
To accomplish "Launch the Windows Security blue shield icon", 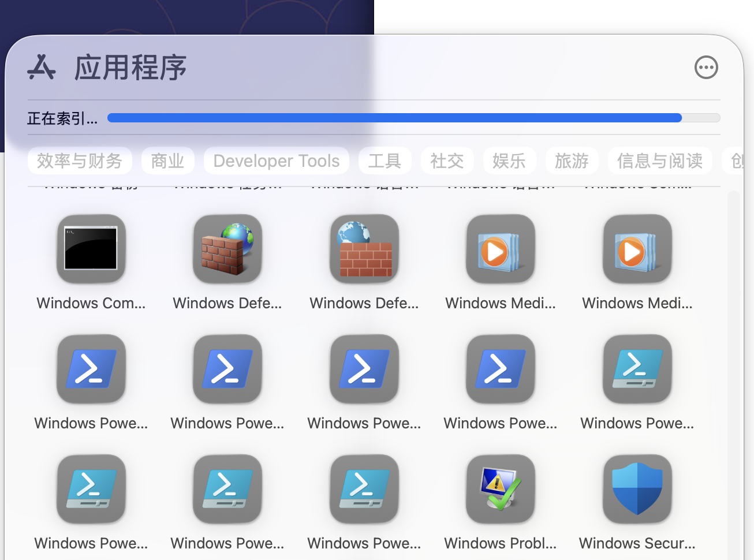I will click(x=637, y=489).
